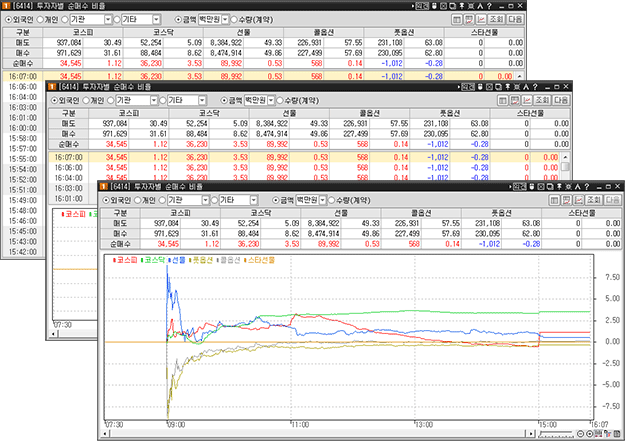
Task: Click font size A icon in front window
Action: coord(578,187)
